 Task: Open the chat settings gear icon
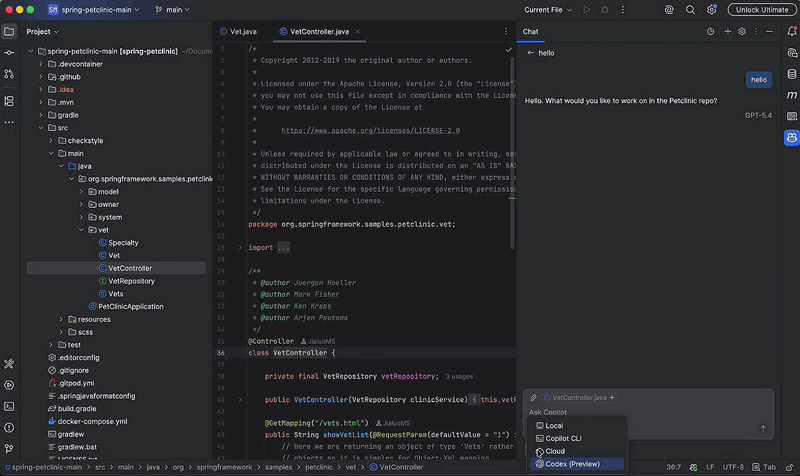click(x=742, y=32)
